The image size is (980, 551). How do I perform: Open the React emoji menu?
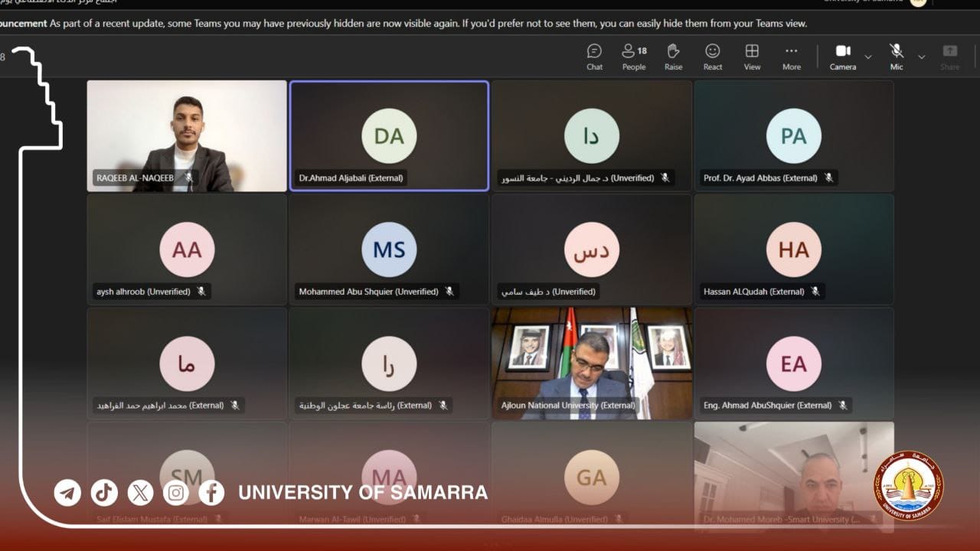(x=713, y=57)
